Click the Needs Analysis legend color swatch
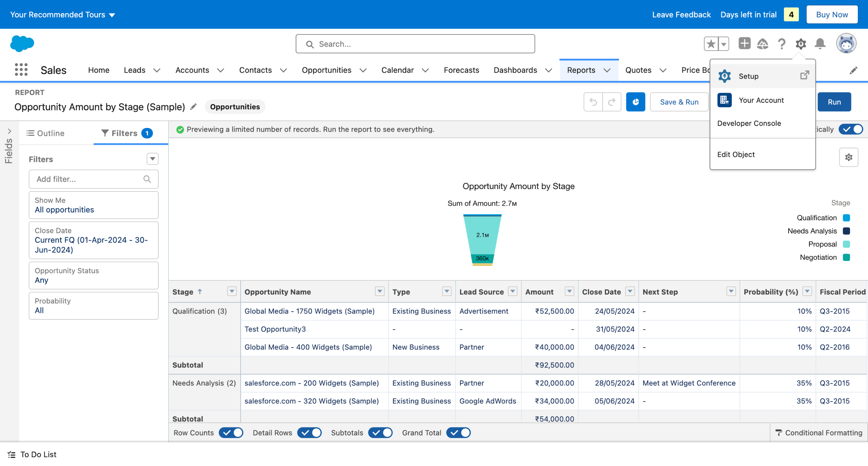Viewport: 868px width, 466px height. pyautogui.click(x=846, y=231)
